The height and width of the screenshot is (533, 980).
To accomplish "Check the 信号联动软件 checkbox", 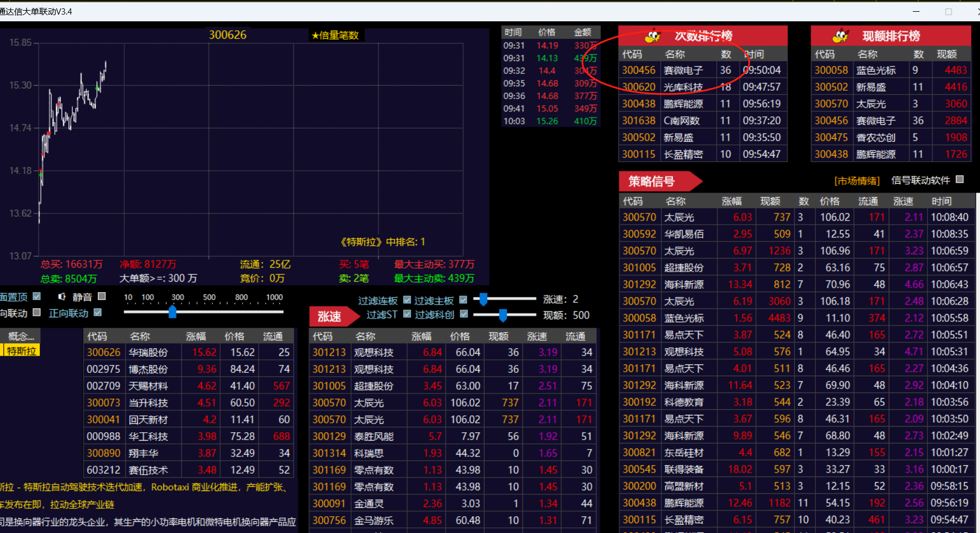I will tap(960, 179).
